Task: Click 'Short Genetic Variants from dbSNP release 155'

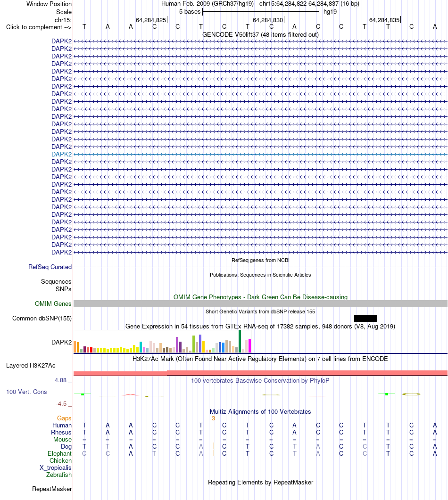Action: (260, 311)
